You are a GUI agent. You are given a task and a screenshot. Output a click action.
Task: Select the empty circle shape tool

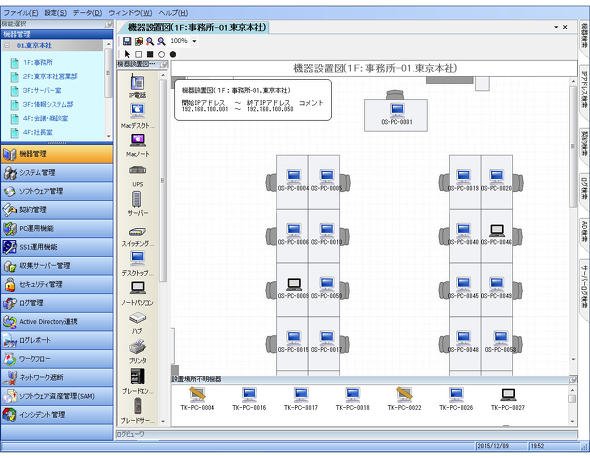[161, 54]
